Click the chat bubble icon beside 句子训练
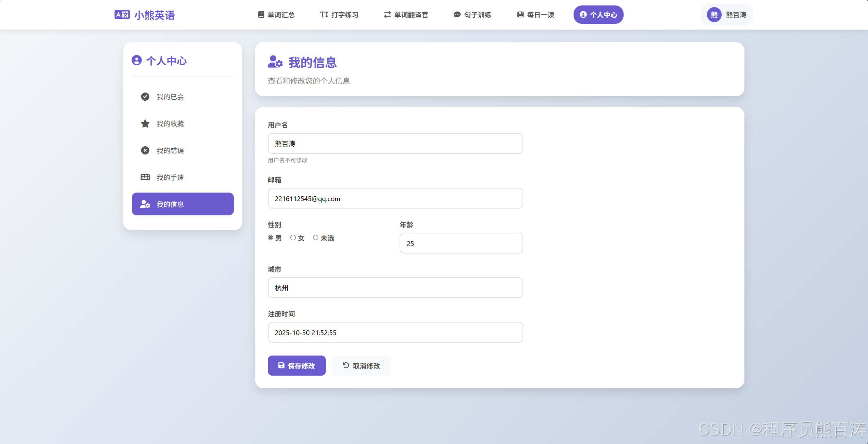Viewport: 868px width, 444px height. click(457, 15)
